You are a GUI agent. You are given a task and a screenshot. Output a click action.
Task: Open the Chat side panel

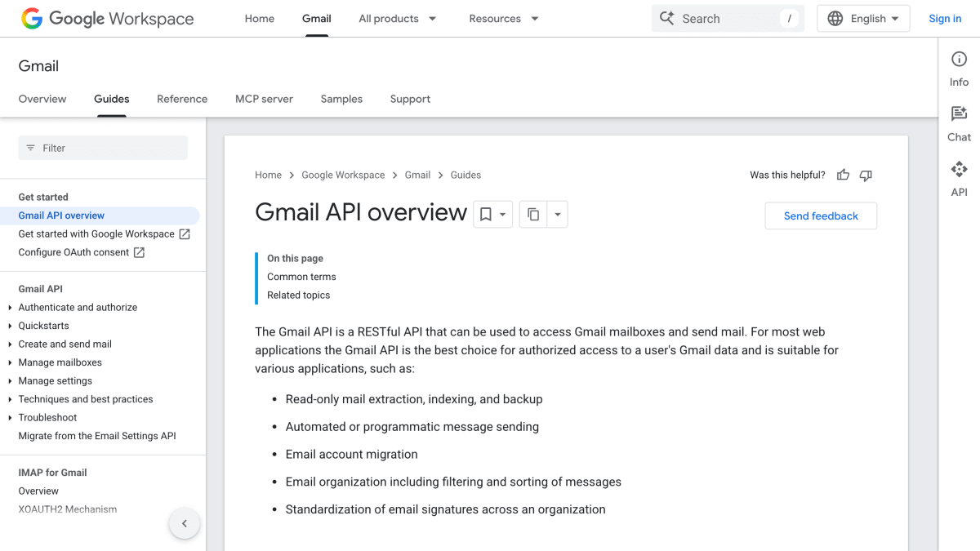(x=959, y=124)
